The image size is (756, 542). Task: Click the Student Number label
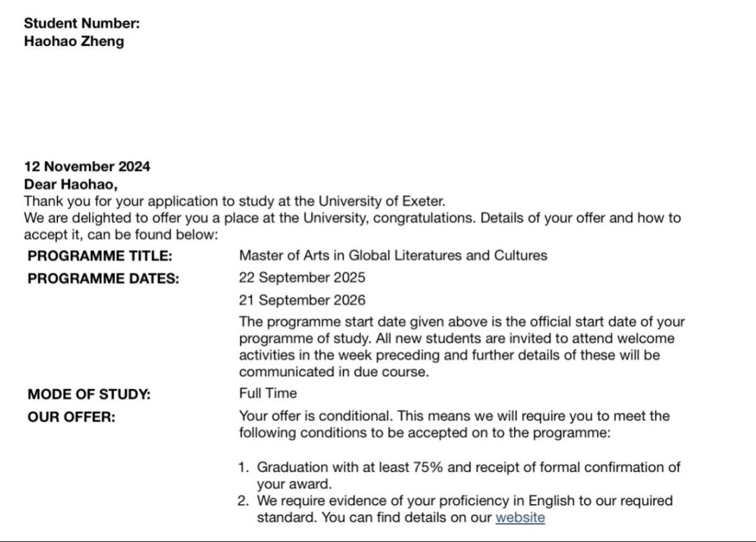[82, 23]
